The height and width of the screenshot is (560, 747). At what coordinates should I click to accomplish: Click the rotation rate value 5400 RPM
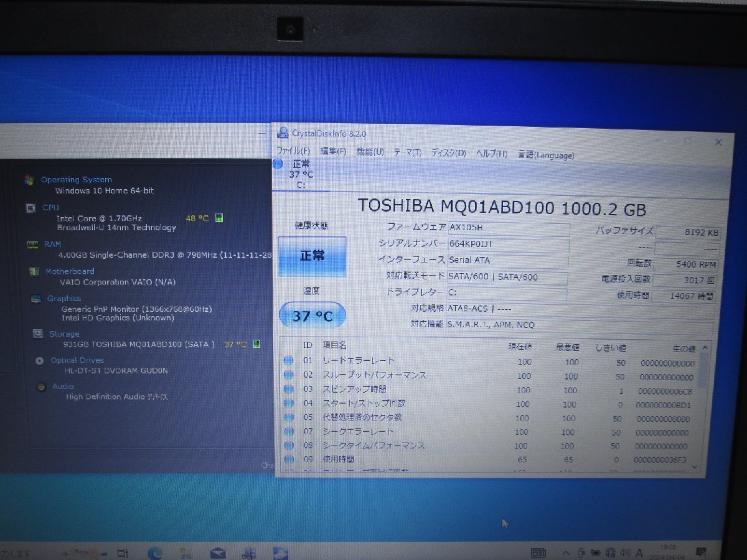(687, 264)
